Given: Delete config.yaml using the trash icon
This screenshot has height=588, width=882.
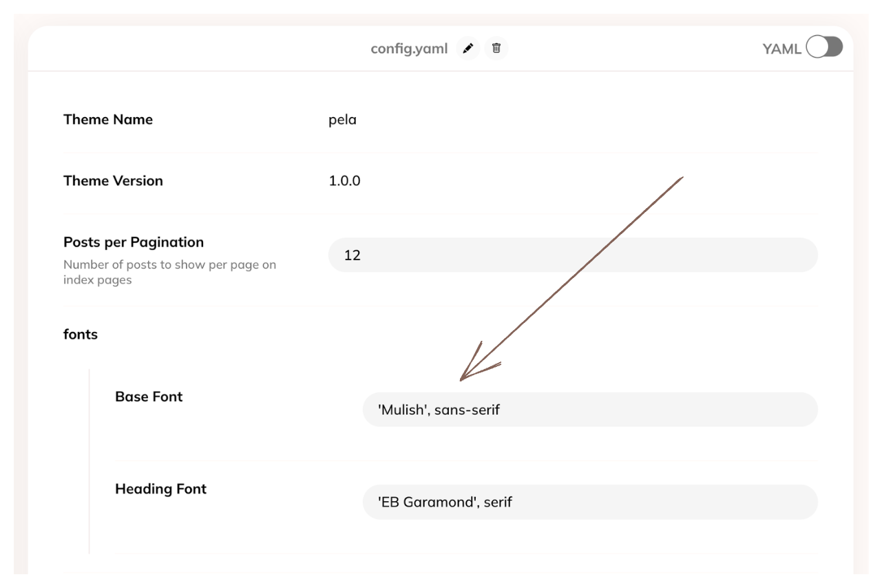Looking at the screenshot, I should (x=496, y=49).
